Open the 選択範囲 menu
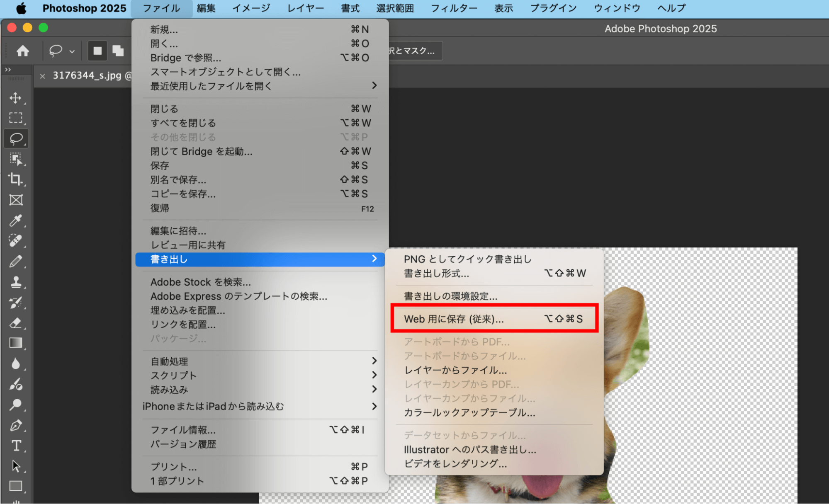Viewport: 829px width, 504px height. coord(395,8)
